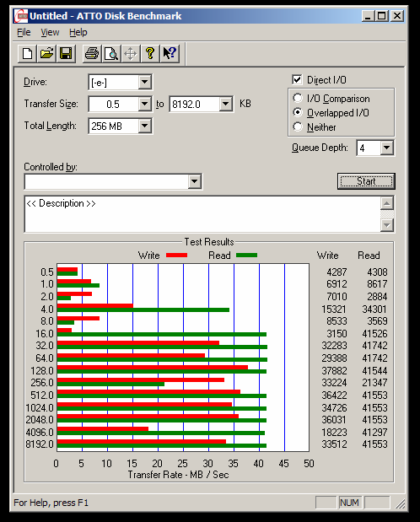Viewport: 420px width, 522px height.
Task: Click the Description scrollbar up arrow
Action: 387,203
